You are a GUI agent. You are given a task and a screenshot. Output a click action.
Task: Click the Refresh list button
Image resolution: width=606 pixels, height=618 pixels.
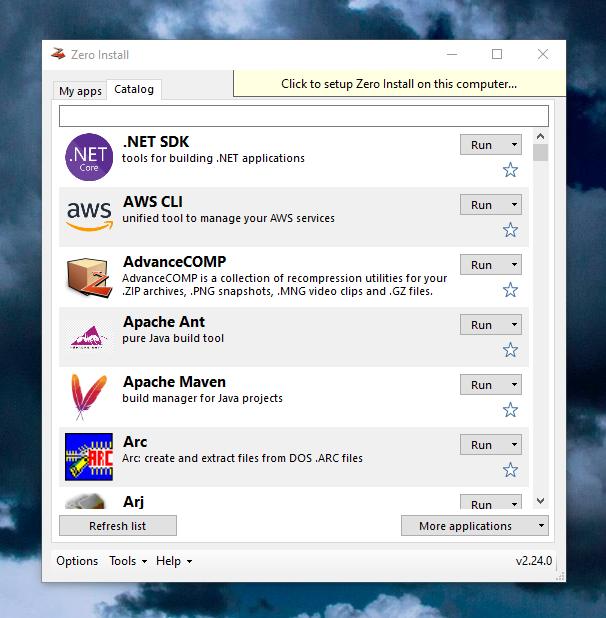tap(118, 526)
